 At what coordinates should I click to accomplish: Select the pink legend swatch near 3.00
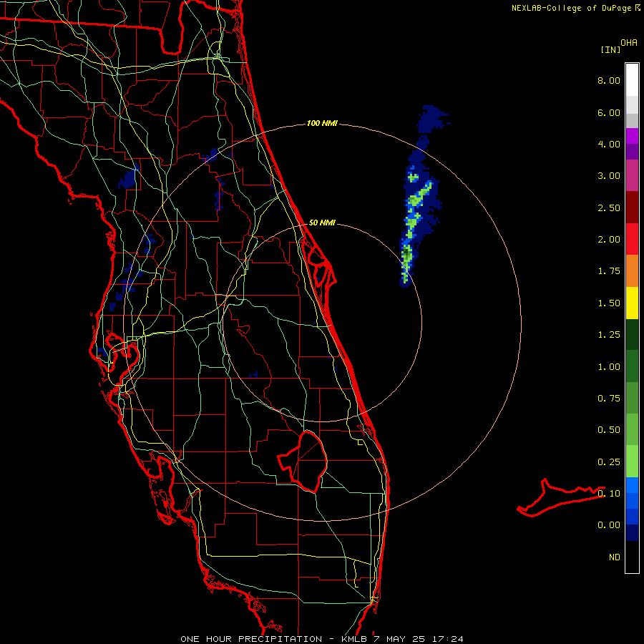(632, 175)
